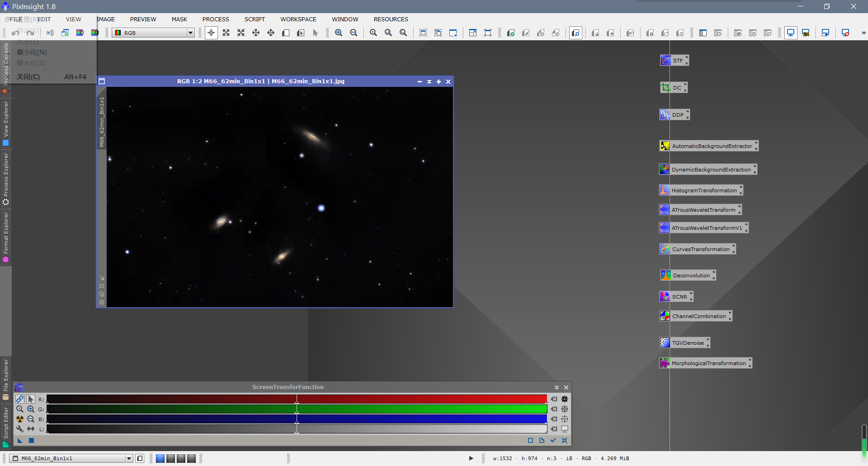Open the PROCESS menu
868x466 pixels.
(x=216, y=19)
